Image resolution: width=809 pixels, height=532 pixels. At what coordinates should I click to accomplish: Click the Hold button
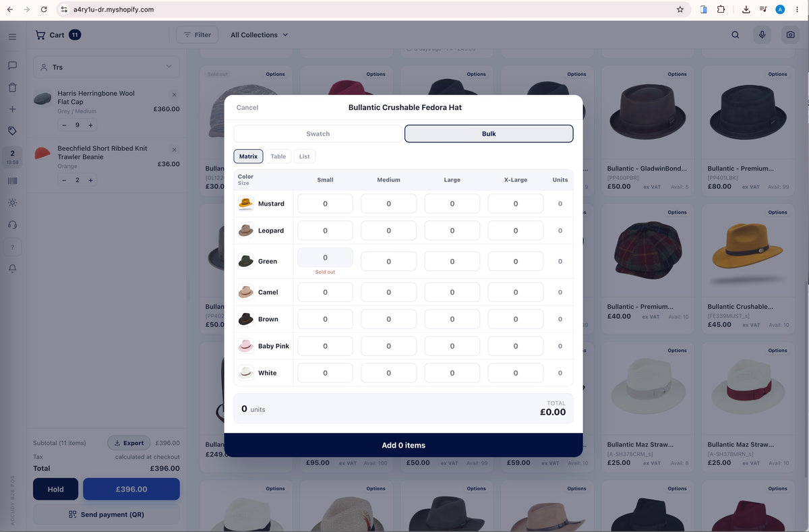point(56,490)
